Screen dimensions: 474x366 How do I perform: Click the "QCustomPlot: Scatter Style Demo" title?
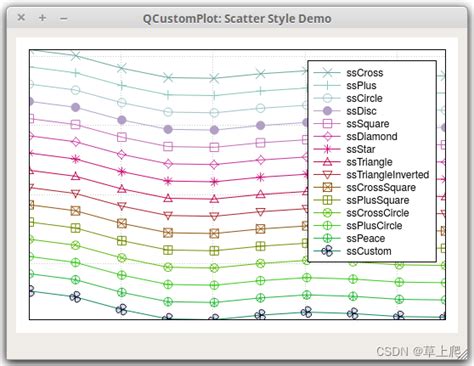click(237, 19)
